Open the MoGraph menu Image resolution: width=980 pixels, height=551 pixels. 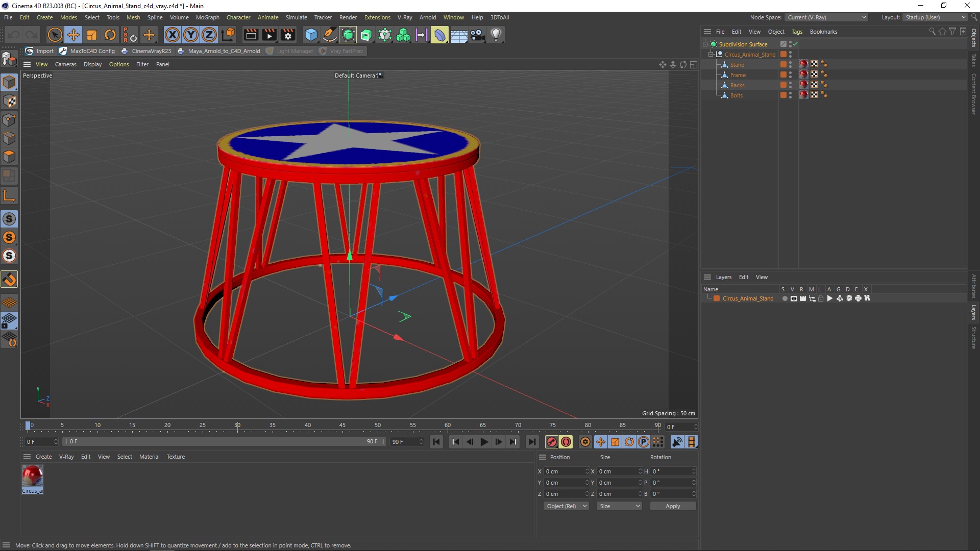coord(208,17)
